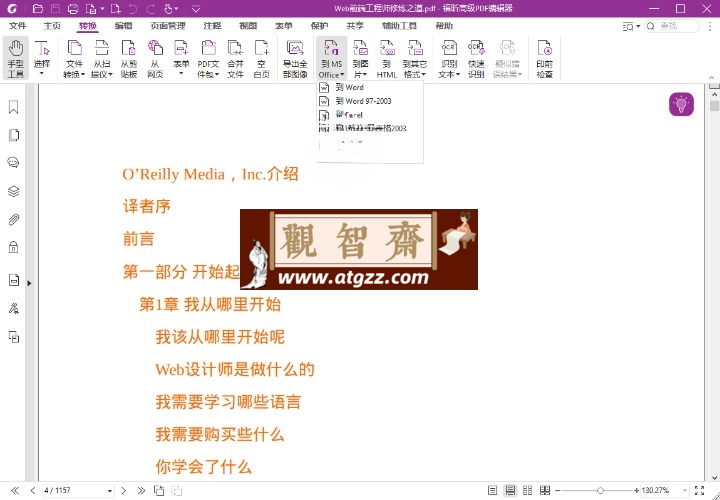
Task: Switch to the 页面管理 (Page Management) tab
Action: click(x=168, y=26)
